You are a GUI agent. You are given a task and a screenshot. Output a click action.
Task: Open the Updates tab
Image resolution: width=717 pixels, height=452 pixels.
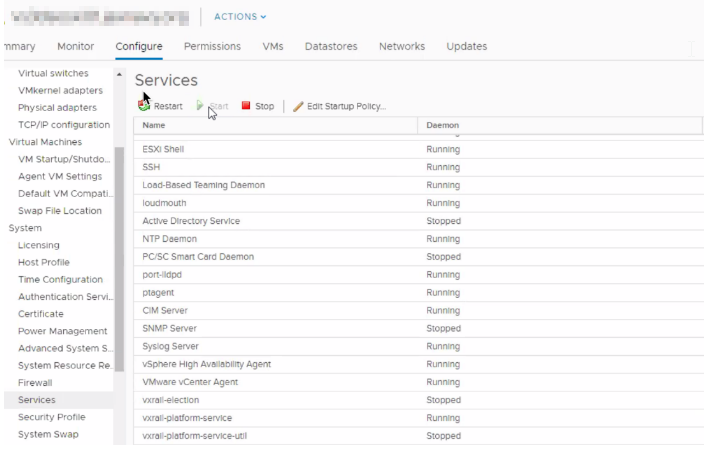[x=466, y=46]
